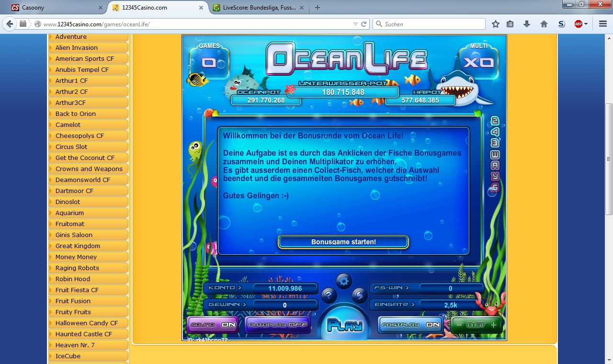This screenshot has width=613, height=364.
Task: Close the LiveScore Bundesliga tab
Action: tap(302, 8)
